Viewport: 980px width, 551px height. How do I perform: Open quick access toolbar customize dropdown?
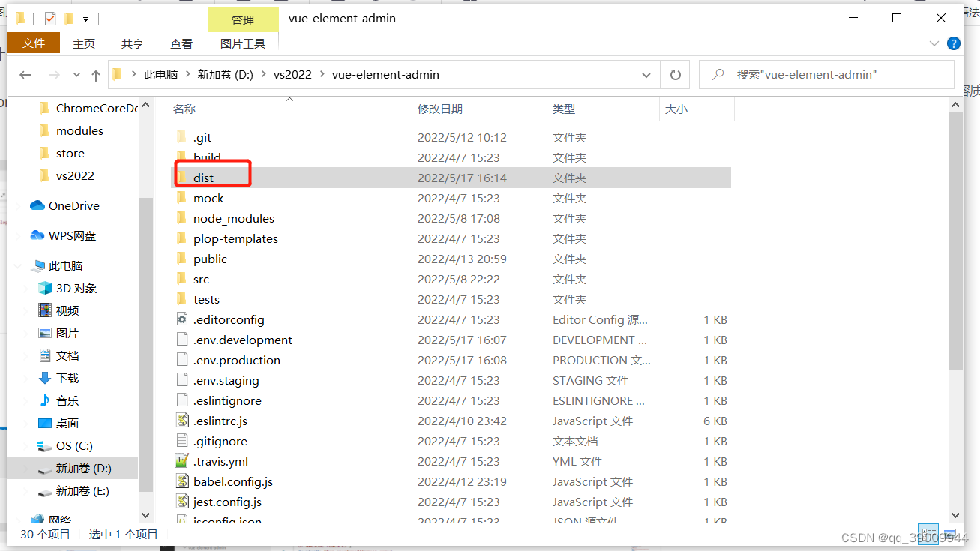tap(86, 19)
